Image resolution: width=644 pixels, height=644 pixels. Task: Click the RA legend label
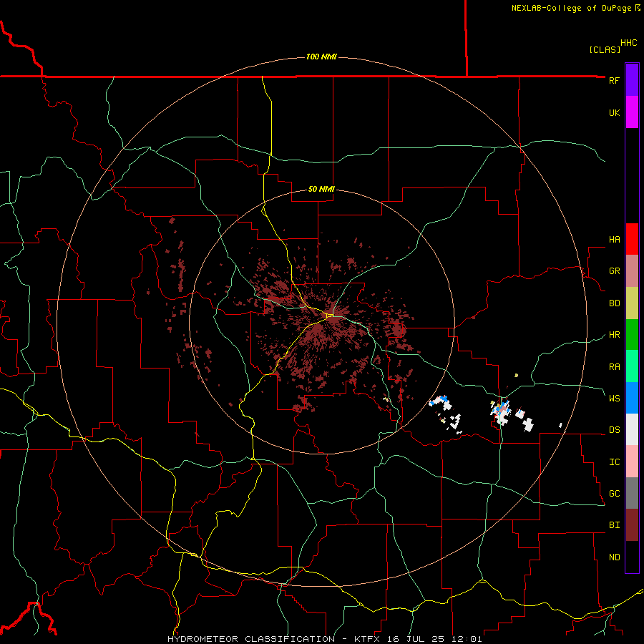point(614,367)
